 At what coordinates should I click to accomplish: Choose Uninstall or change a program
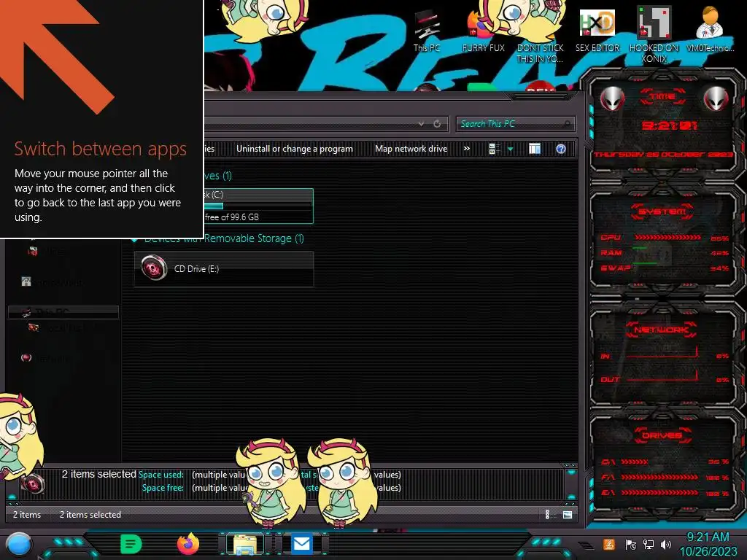pos(295,149)
